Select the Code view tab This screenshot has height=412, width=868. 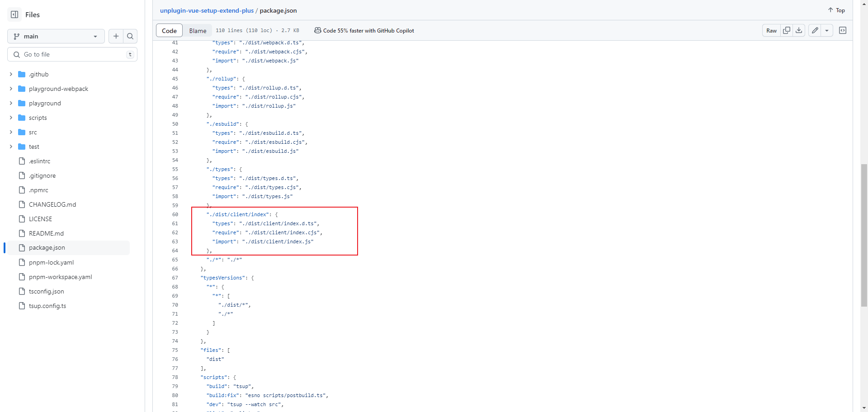169,31
